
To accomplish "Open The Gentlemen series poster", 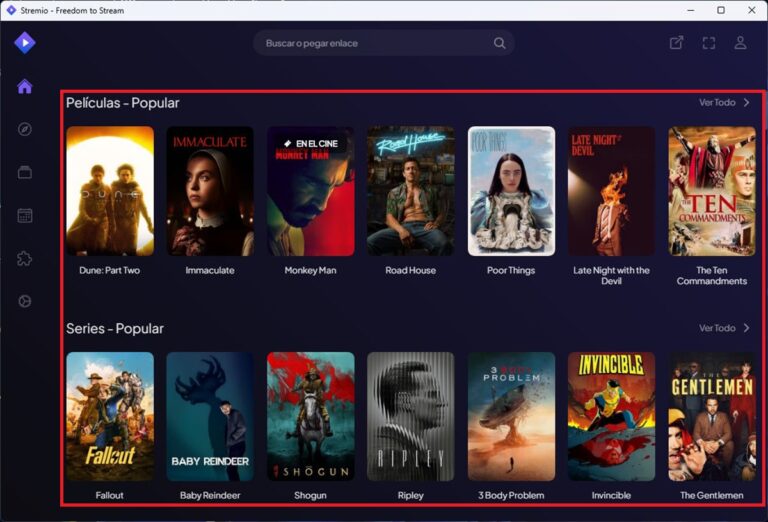I will point(712,417).
